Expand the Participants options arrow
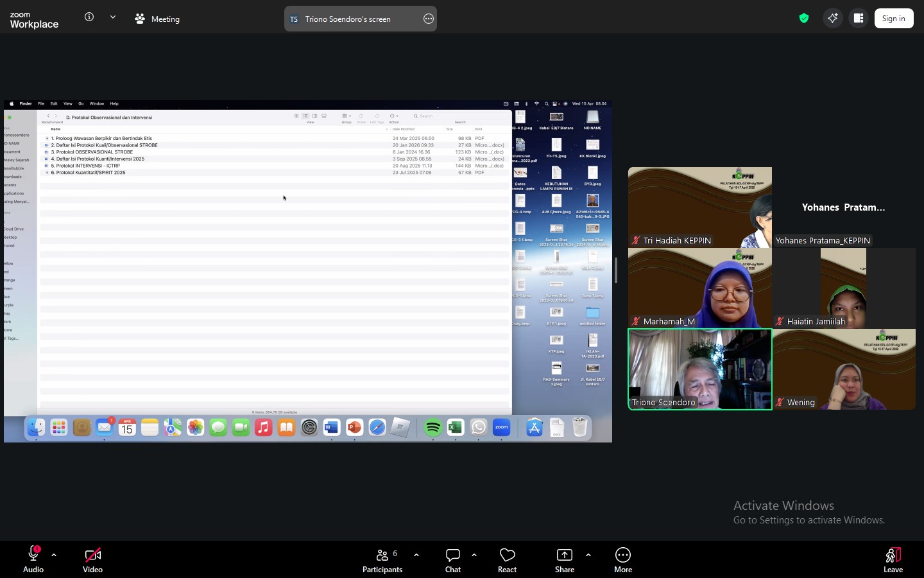Viewport: 924px width, 578px height. pyautogui.click(x=416, y=555)
